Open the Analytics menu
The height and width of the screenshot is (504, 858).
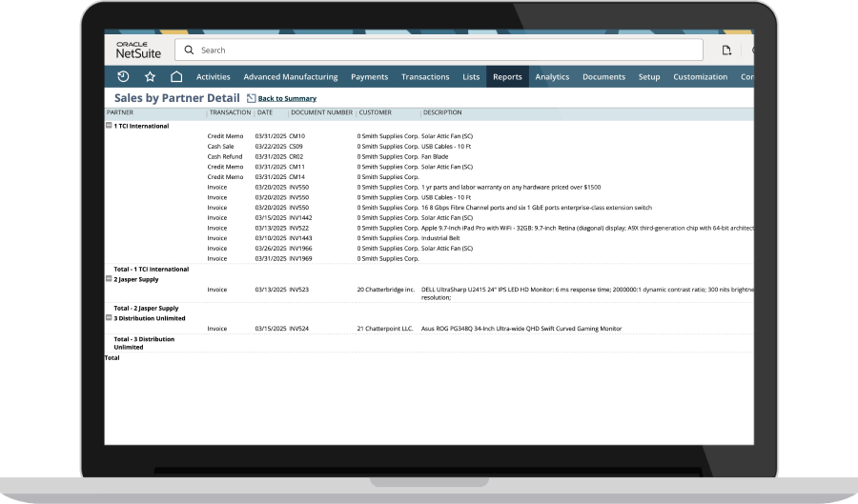552,77
